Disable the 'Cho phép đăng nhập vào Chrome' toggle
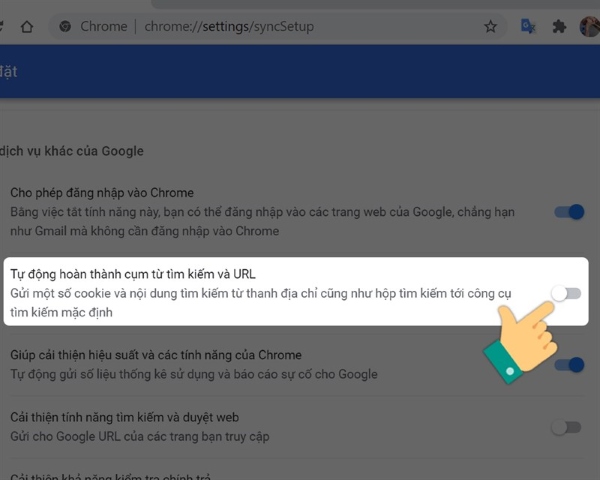The image size is (600, 480). [568, 212]
